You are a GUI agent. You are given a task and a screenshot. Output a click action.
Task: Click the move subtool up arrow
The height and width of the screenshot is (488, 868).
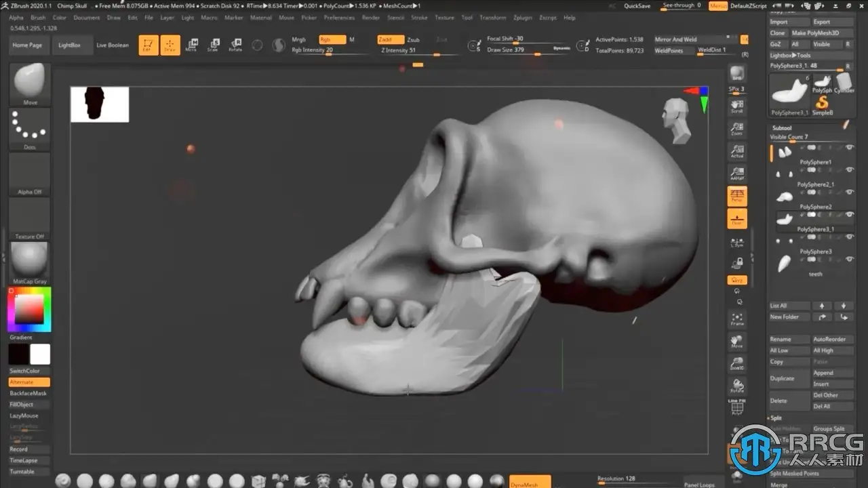pos(822,306)
